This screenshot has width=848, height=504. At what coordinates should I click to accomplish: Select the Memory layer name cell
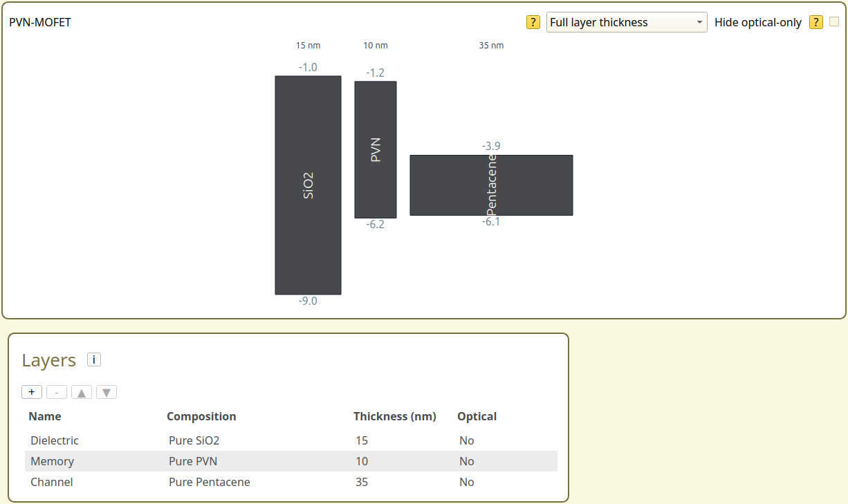[53, 461]
